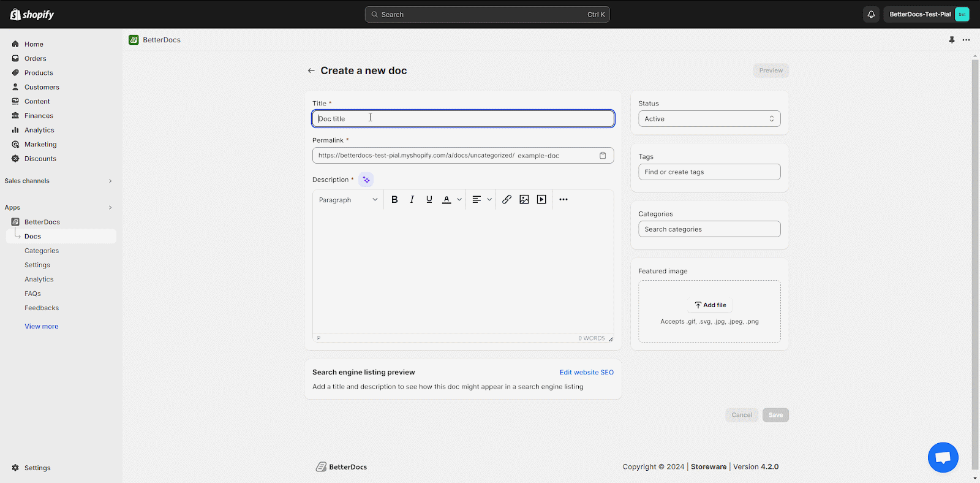The width and height of the screenshot is (980, 483).
Task: Click the View more link
Action: coord(42,326)
